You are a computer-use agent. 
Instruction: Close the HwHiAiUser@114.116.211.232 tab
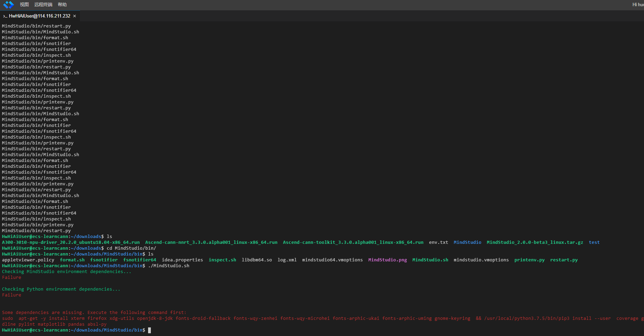point(74,16)
